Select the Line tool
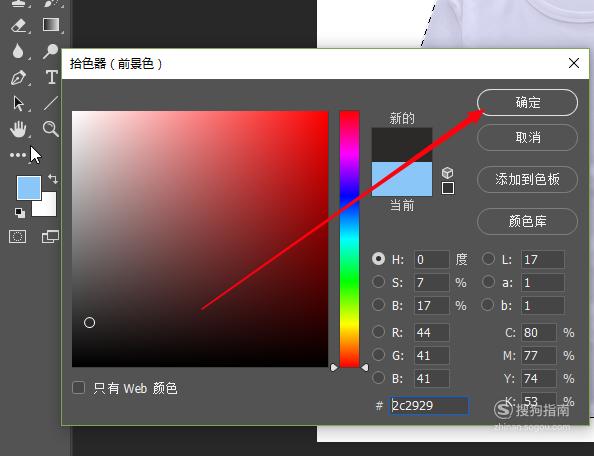This screenshot has width=594, height=456. pyautogui.click(x=51, y=103)
